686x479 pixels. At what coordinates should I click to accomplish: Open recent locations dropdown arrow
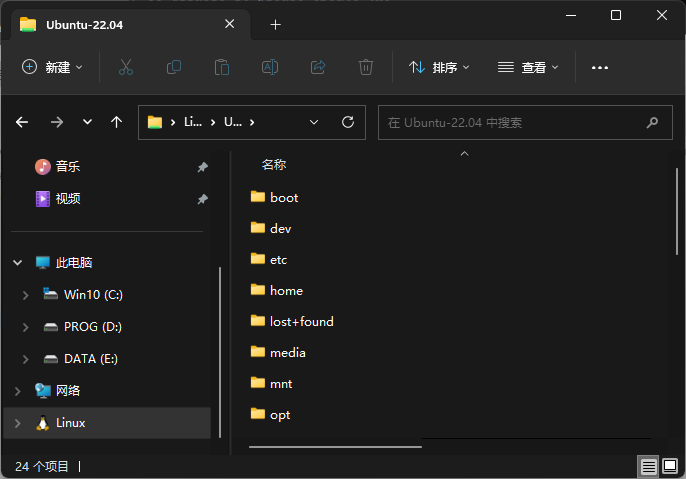click(x=88, y=122)
